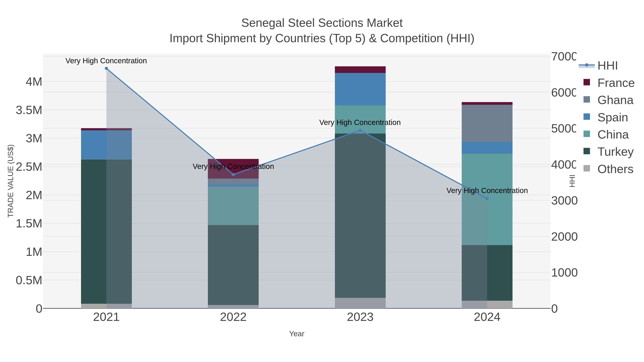Click the 2021 Very High Concentration annotation

coord(106,61)
